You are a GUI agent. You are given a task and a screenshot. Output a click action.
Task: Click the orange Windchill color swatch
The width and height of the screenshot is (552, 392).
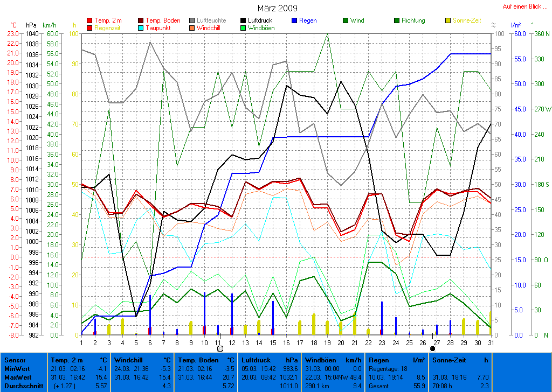(x=192, y=28)
